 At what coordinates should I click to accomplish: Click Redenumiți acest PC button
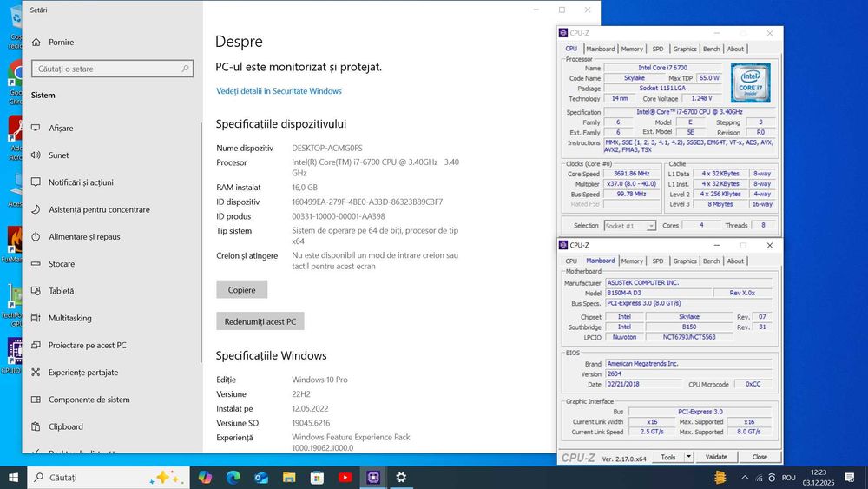coord(260,321)
